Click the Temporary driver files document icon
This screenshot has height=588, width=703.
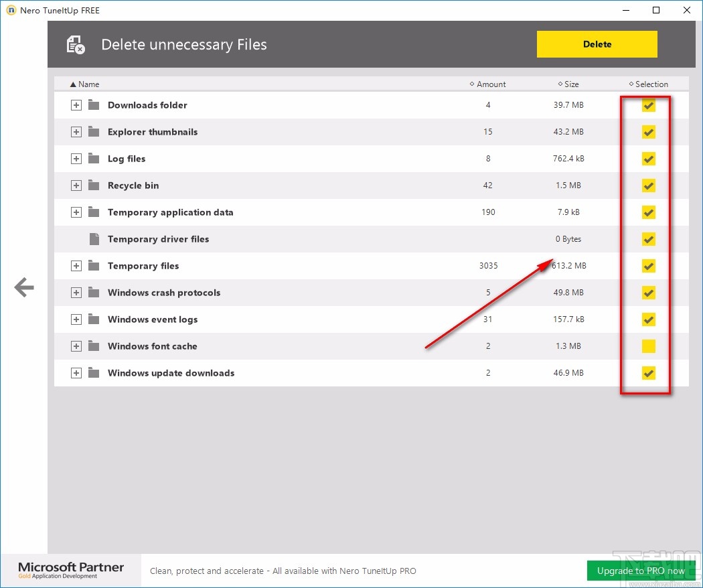tap(94, 239)
